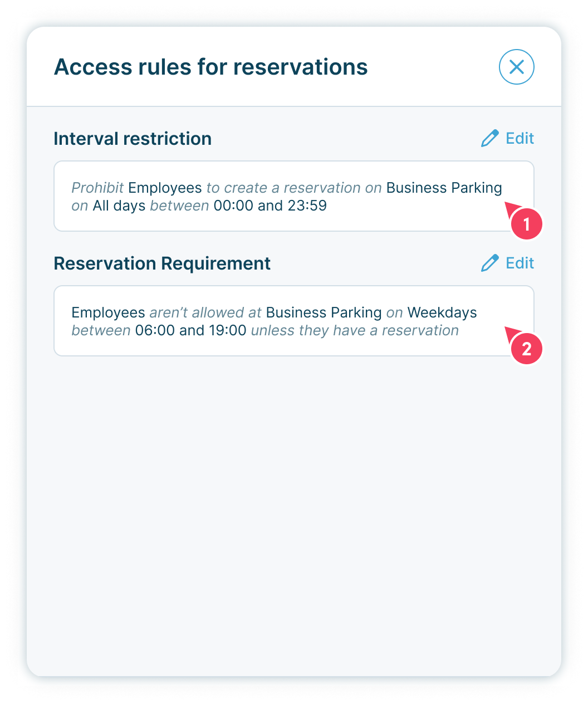Click the pencil icon beside Reservation Requirement
Image resolution: width=588 pixels, height=704 pixels.
coord(490,263)
